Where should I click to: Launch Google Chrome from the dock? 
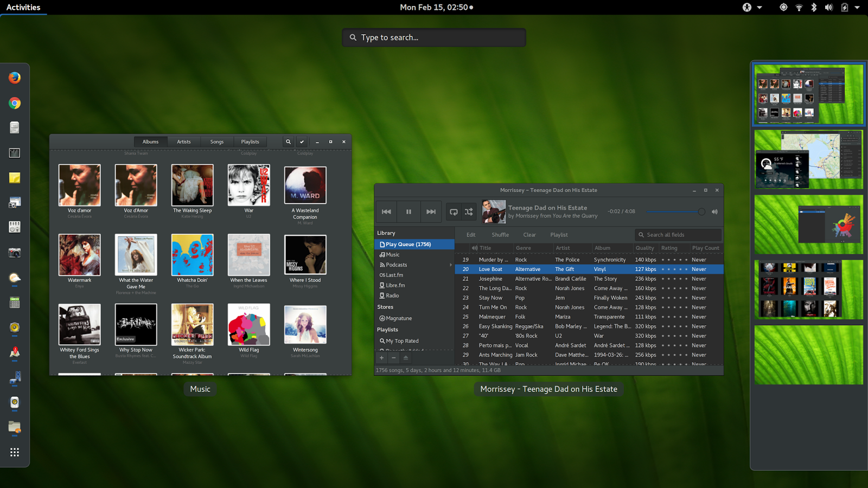click(x=15, y=103)
